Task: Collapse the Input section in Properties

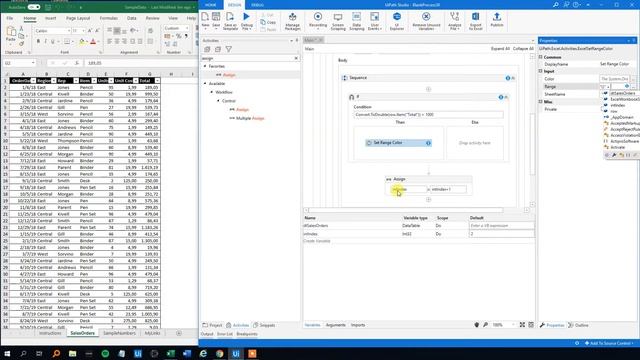Action: click(x=540, y=71)
